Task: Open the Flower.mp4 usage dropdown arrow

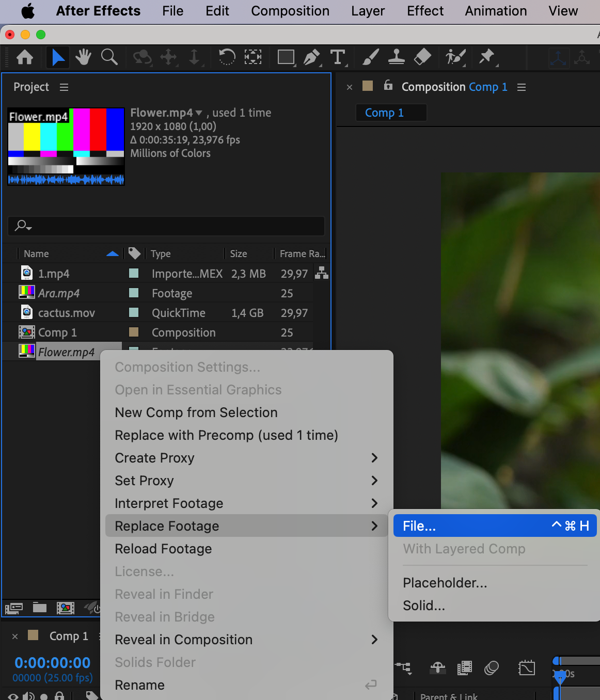Action: tap(199, 113)
